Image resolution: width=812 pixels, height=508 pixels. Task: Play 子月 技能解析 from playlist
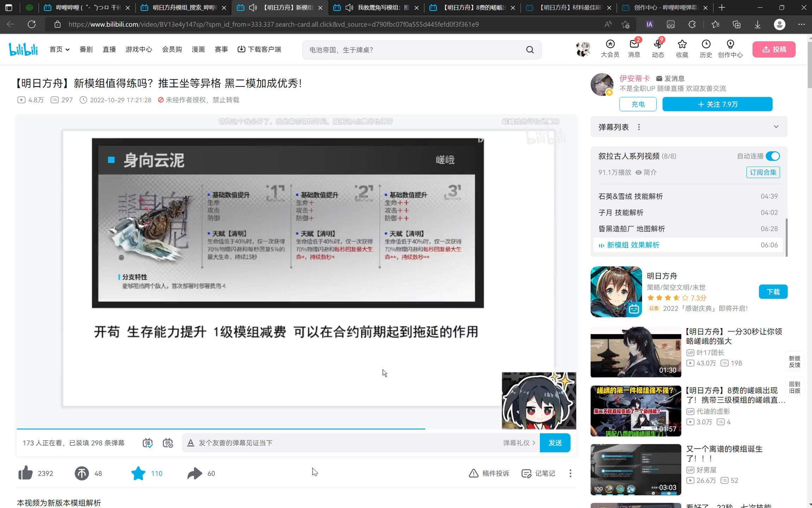coord(688,212)
